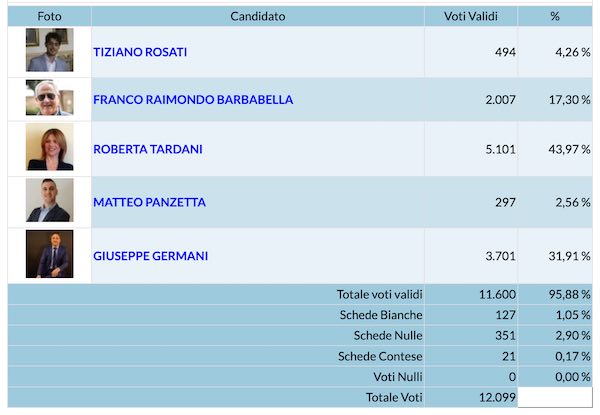Select the Totale voti validi row label

380,295
